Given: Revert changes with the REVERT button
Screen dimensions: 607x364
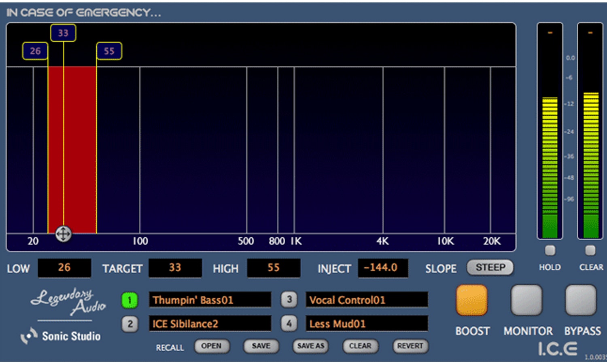Looking at the screenshot, I should (x=410, y=346).
